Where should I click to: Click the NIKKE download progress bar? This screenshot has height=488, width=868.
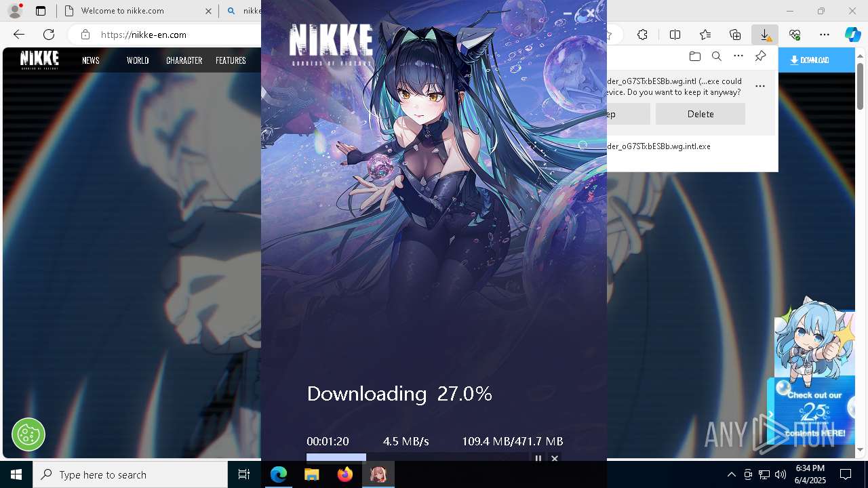[416, 457]
